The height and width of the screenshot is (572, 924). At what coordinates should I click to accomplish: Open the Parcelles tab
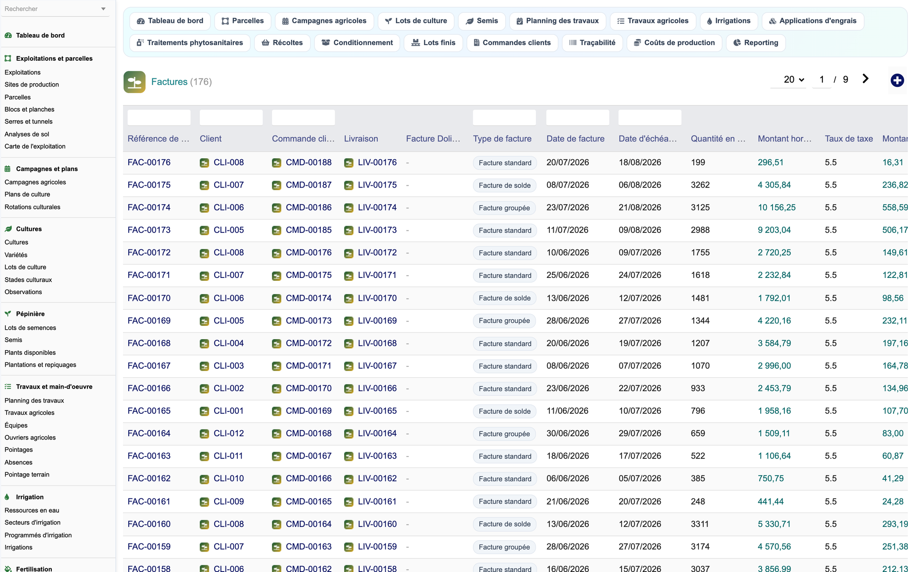(243, 21)
